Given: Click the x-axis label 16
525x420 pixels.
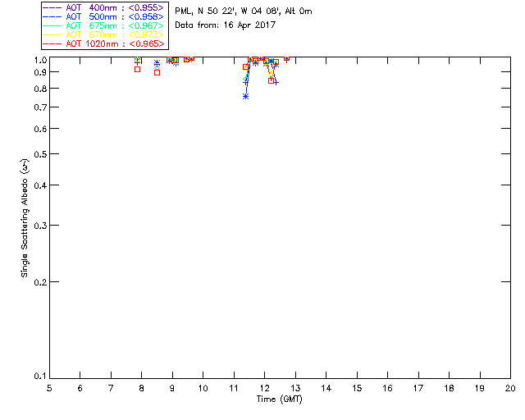Looking at the screenshot, I should pyautogui.click(x=388, y=388).
